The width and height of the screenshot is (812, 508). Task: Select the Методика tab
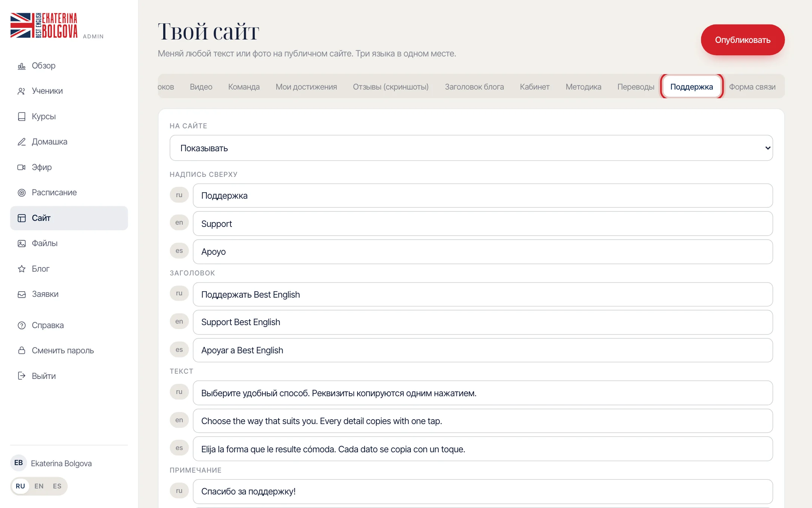pyautogui.click(x=583, y=87)
